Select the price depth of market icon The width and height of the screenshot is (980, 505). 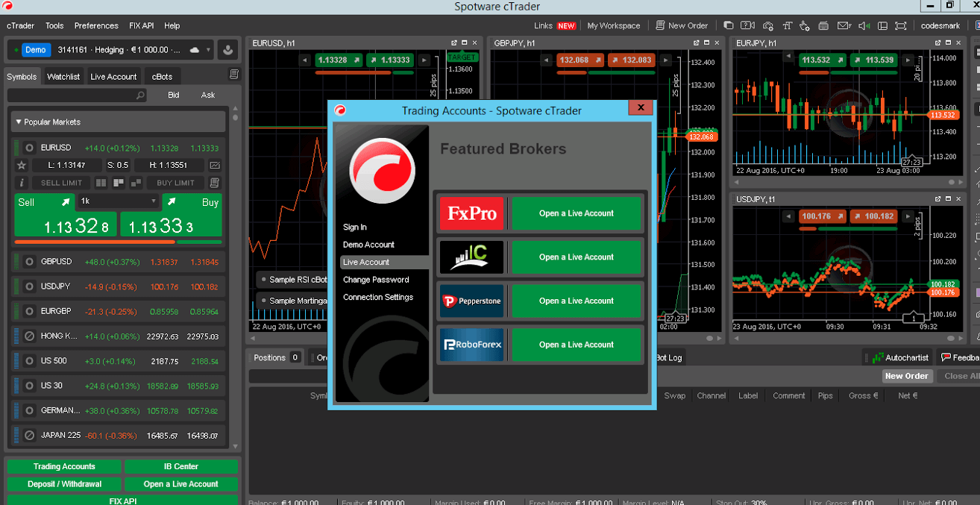tap(119, 183)
